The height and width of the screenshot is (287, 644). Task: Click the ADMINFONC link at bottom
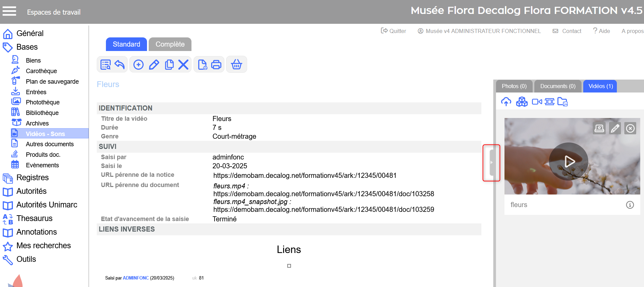point(136,278)
